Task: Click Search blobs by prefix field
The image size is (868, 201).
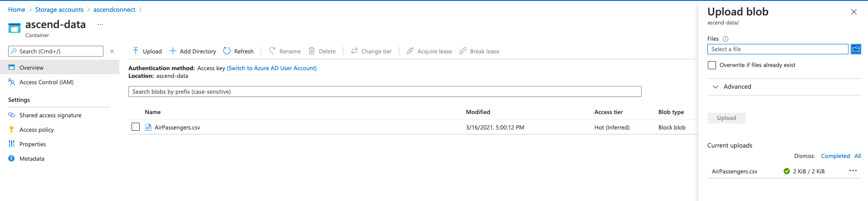Action: pyautogui.click(x=385, y=91)
